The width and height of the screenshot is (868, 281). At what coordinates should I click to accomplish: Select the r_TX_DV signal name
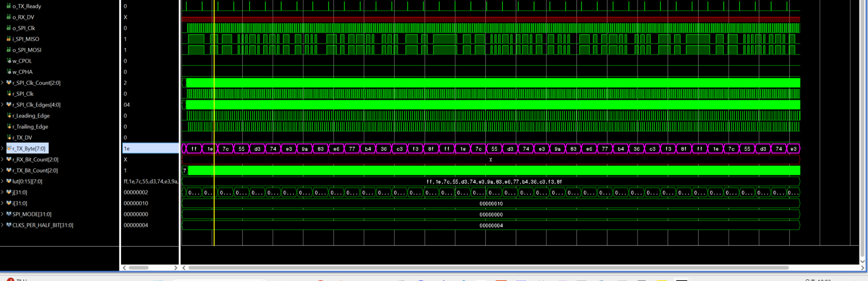[23, 137]
